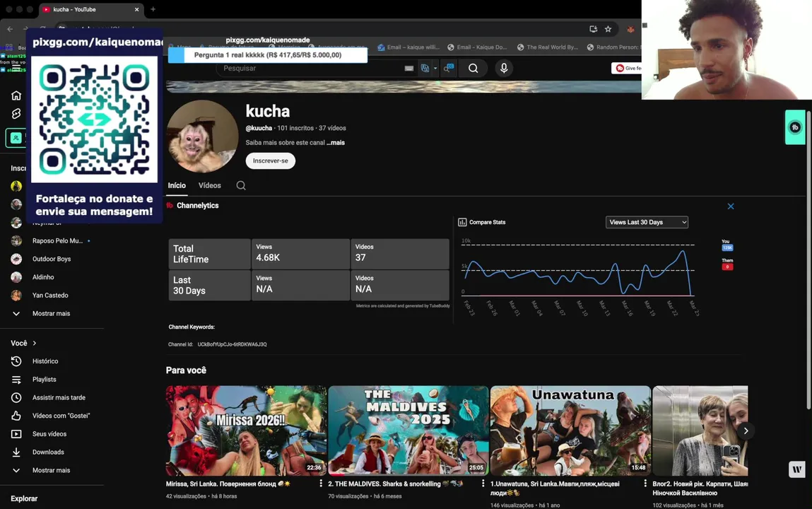Start voice search with microphone icon
812x509 pixels.
point(504,69)
